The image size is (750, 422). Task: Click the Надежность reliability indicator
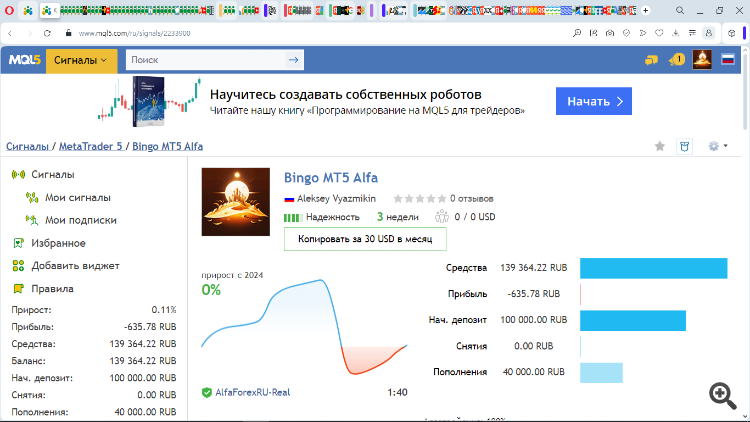[321, 217]
